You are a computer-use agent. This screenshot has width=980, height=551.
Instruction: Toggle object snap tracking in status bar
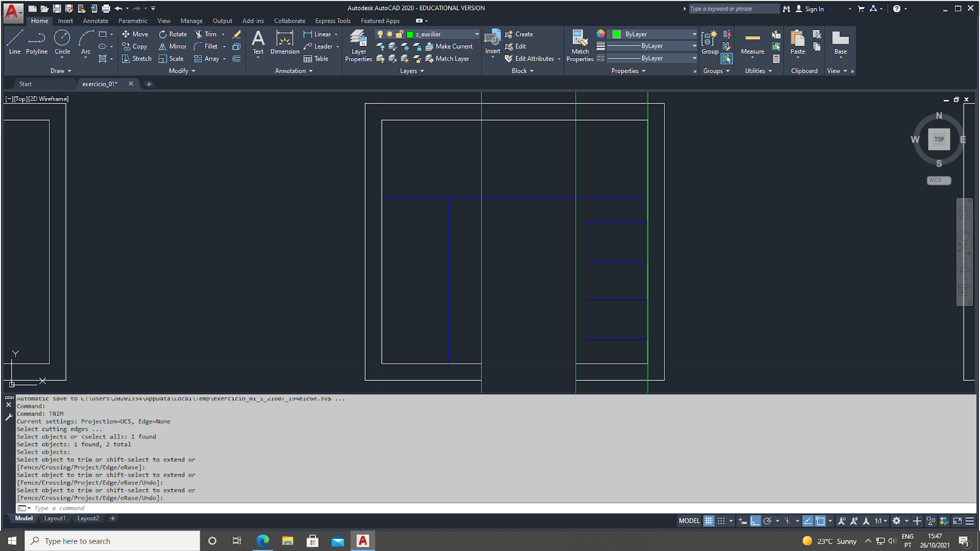tap(808, 521)
